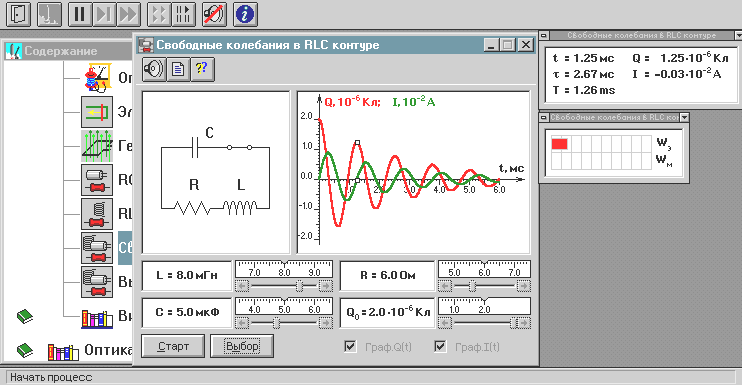Click the square marker on the Q curve peak
Viewport: 742px width, 385px height.
(x=357, y=142)
